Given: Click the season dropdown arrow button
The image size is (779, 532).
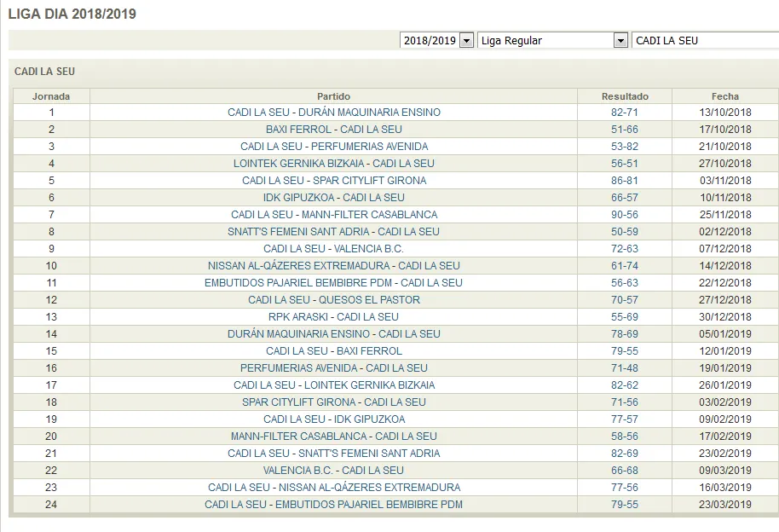Looking at the screenshot, I should 466,40.
